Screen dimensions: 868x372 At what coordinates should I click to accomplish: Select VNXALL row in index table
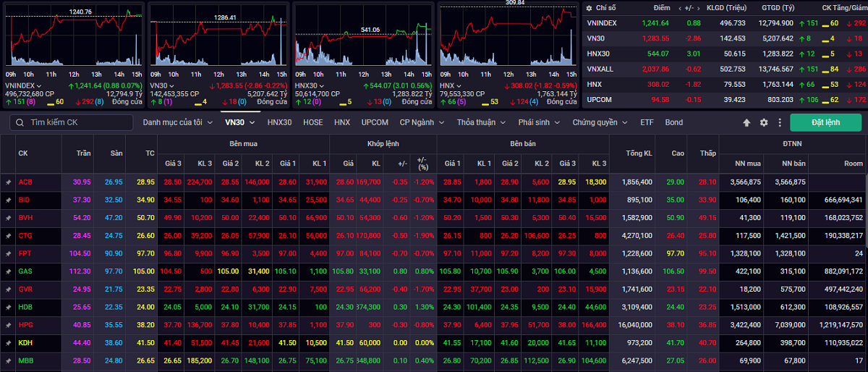click(x=726, y=69)
